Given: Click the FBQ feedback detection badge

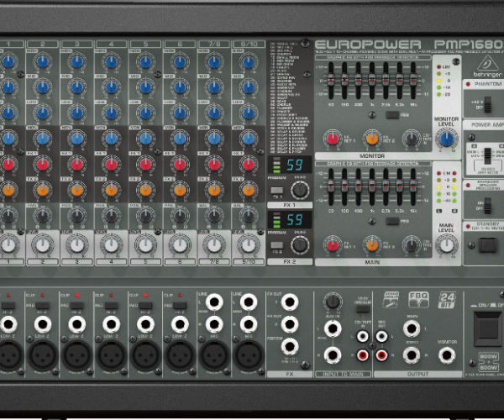Looking at the screenshot, I should pyautogui.click(x=418, y=300).
